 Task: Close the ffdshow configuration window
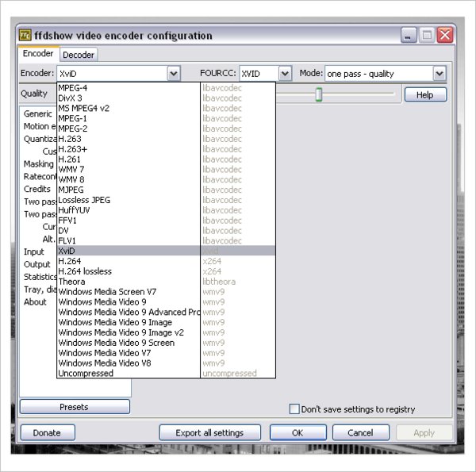[x=445, y=35]
